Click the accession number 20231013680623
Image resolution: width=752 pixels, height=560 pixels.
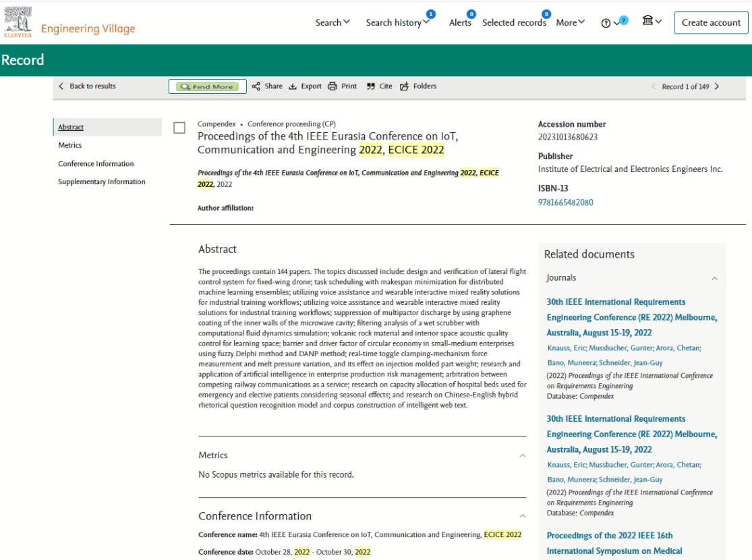pos(568,137)
